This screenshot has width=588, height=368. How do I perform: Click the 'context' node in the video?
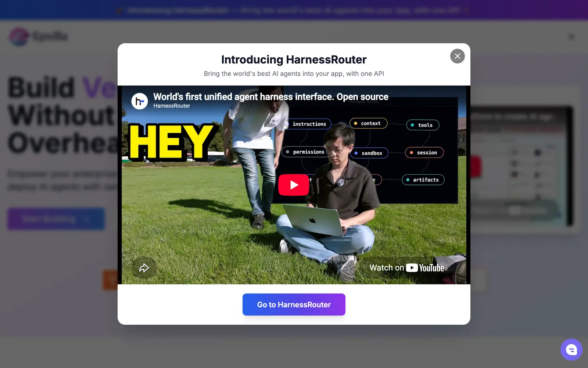(368, 123)
